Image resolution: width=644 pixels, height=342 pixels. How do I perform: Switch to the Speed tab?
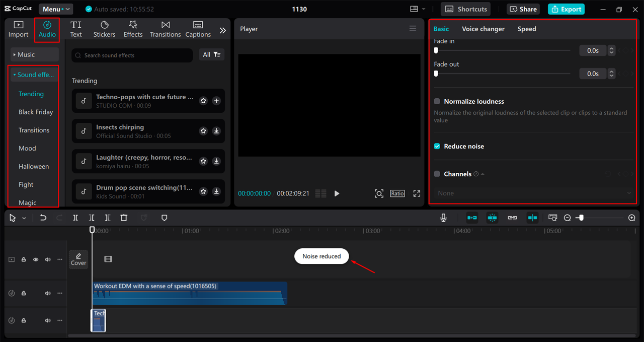527,29
